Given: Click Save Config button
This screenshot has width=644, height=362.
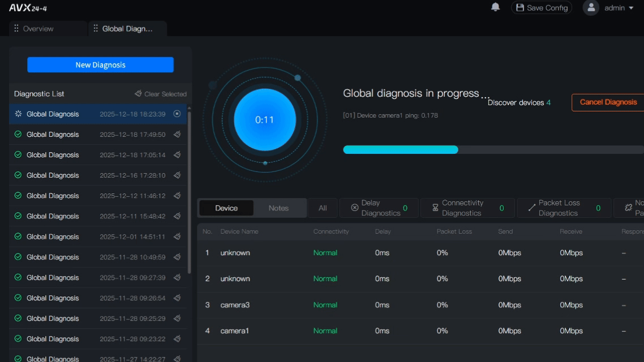Looking at the screenshot, I should (x=542, y=8).
